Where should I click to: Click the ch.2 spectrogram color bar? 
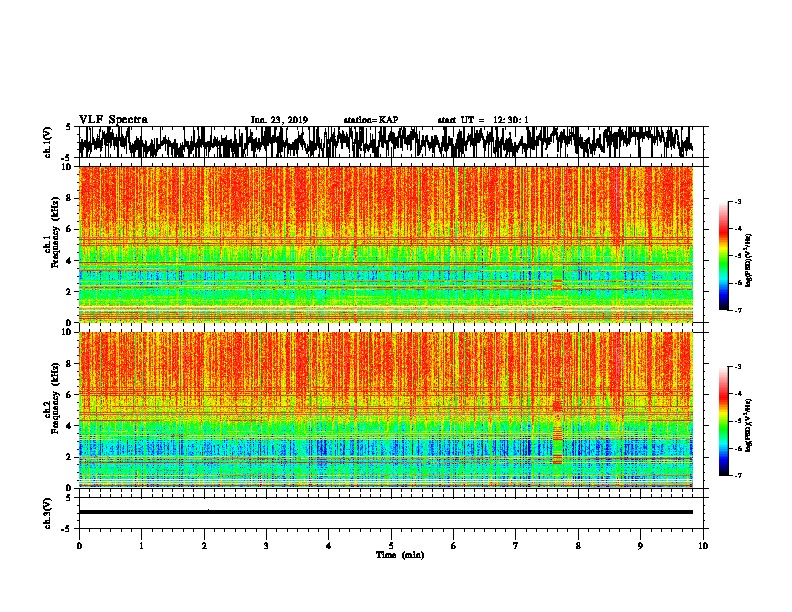(x=724, y=421)
